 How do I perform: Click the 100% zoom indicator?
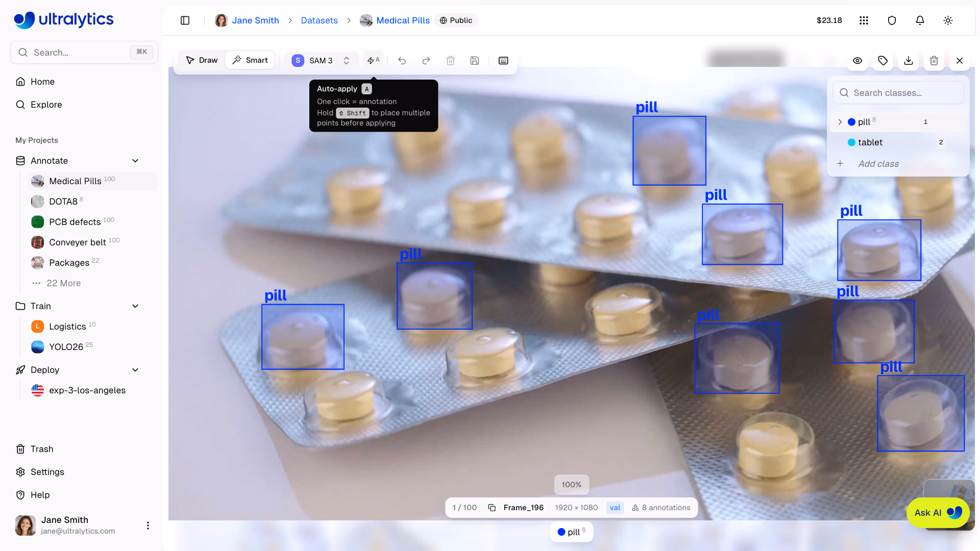point(571,485)
